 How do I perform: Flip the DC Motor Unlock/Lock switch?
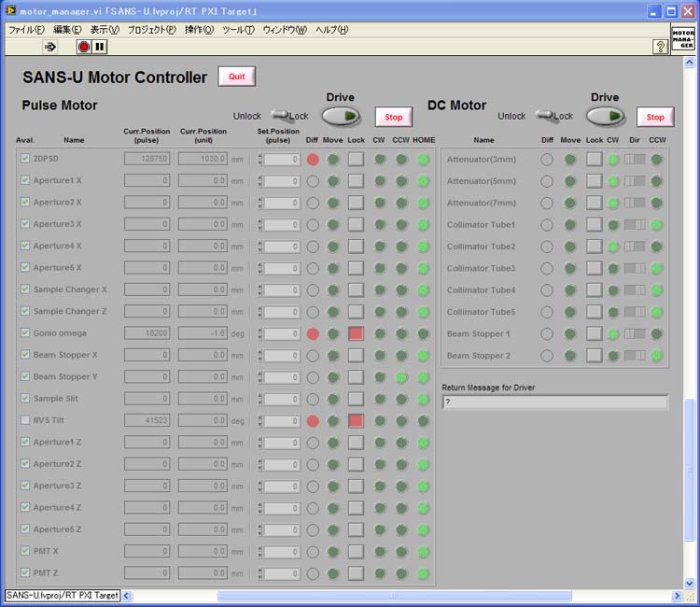coord(546,115)
